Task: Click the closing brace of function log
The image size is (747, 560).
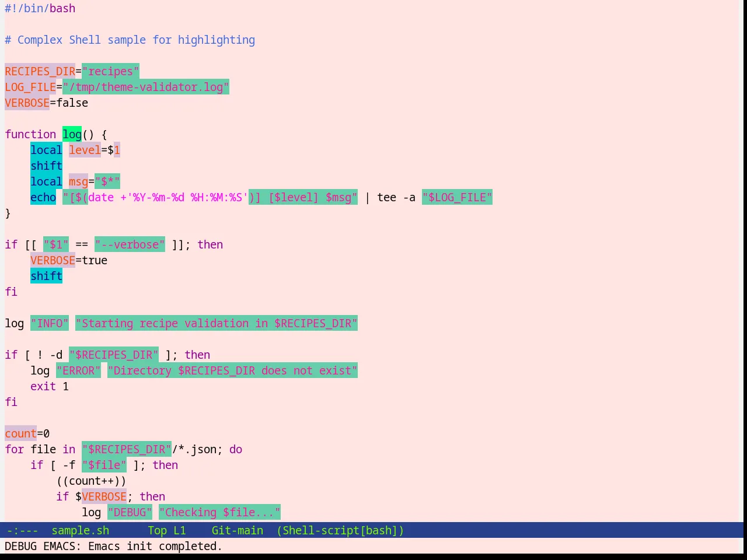Action: coord(8,213)
